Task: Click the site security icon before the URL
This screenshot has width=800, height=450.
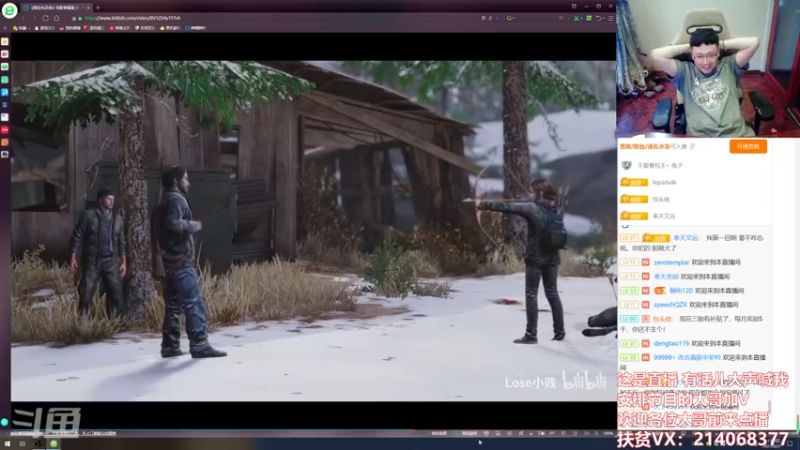Action: click(80, 18)
